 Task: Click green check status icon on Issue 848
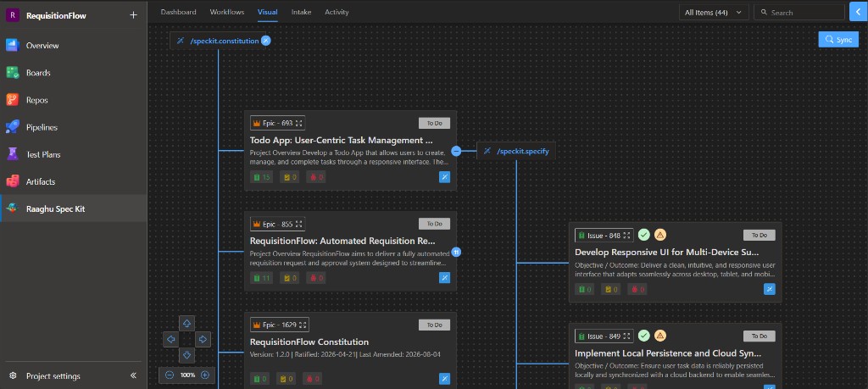(x=644, y=235)
